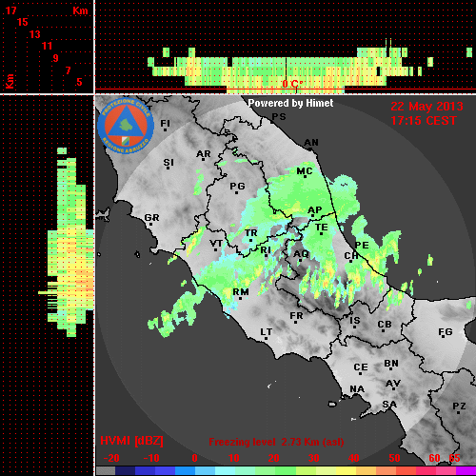Viewport: 476px width, 476px height.
Task: Click the GR city label
Action: pos(151,218)
